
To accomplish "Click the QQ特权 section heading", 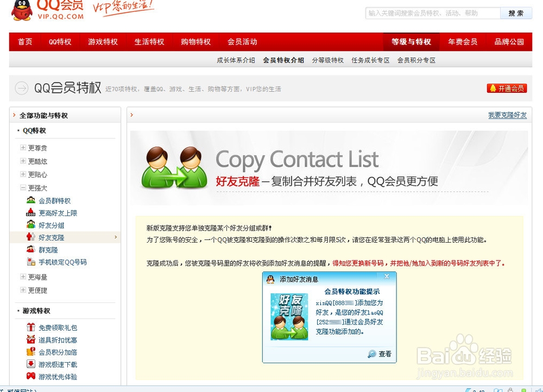I will pyautogui.click(x=34, y=130).
